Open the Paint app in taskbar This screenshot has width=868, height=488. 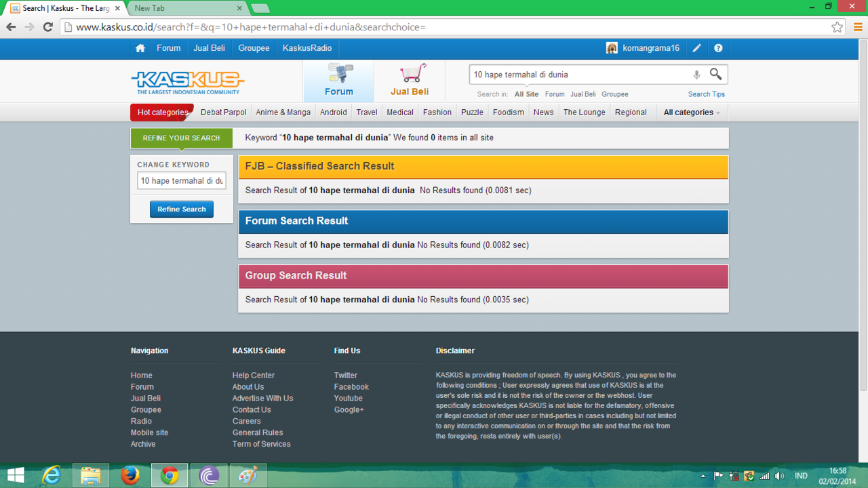click(x=248, y=475)
